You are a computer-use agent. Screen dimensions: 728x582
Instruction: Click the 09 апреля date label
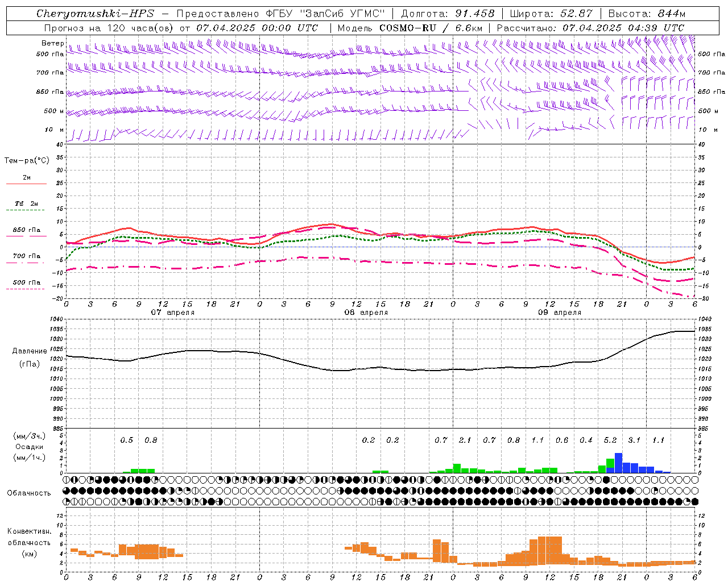tap(560, 313)
